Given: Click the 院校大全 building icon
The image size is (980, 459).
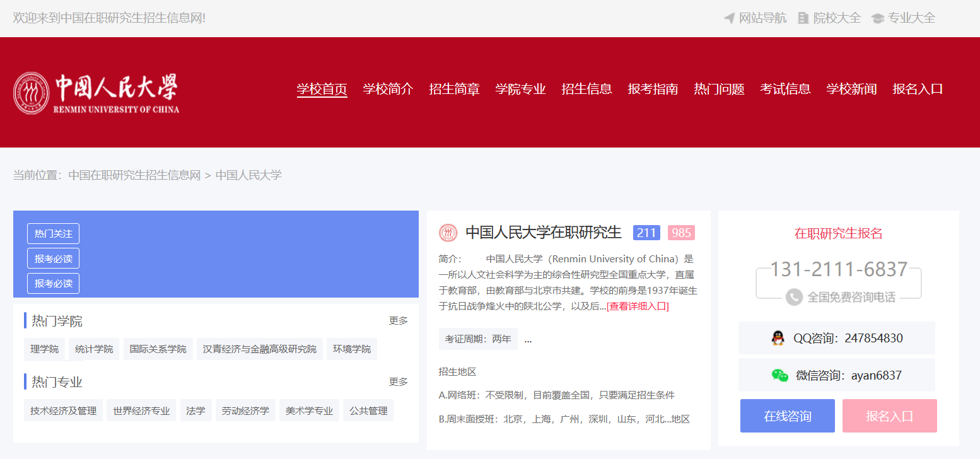Looking at the screenshot, I should click(x=803, y=18).
